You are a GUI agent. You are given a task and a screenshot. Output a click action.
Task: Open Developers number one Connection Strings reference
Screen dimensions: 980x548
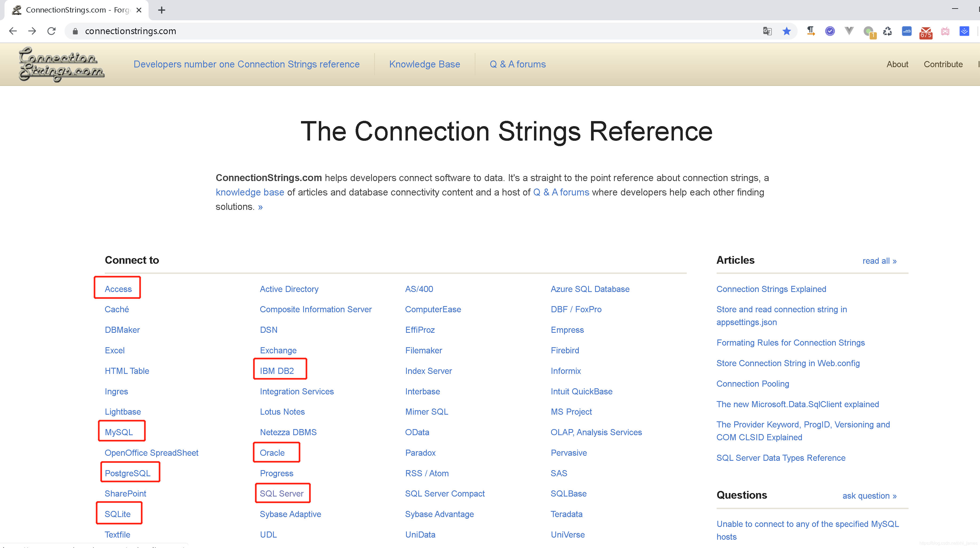[247, 64]
